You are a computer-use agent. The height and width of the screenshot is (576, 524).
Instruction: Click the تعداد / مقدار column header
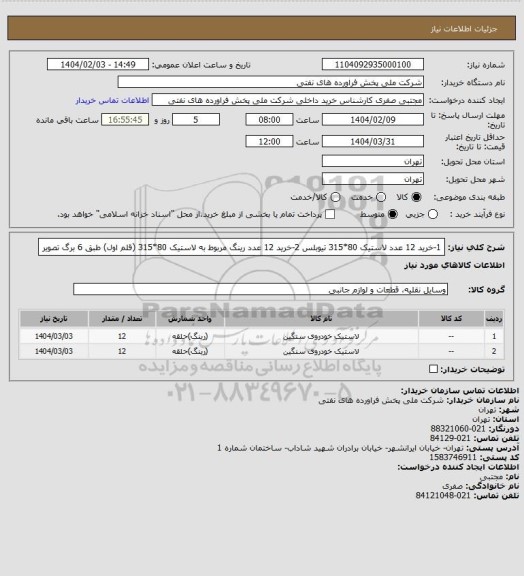click(x=122, y=319)
